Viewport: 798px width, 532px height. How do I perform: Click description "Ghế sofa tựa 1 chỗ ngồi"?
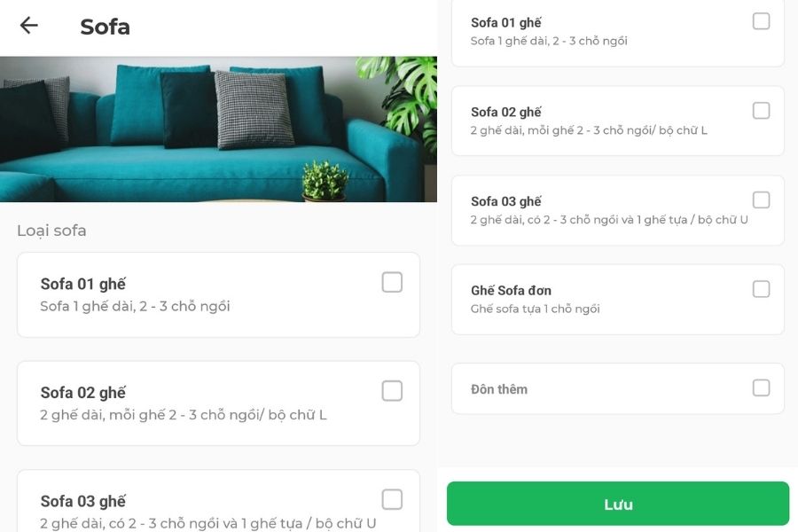(x=535, y=309)
